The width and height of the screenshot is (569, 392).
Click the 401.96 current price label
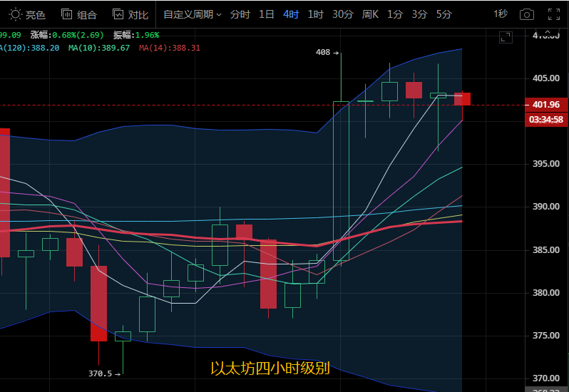click(x=545, y=105)
